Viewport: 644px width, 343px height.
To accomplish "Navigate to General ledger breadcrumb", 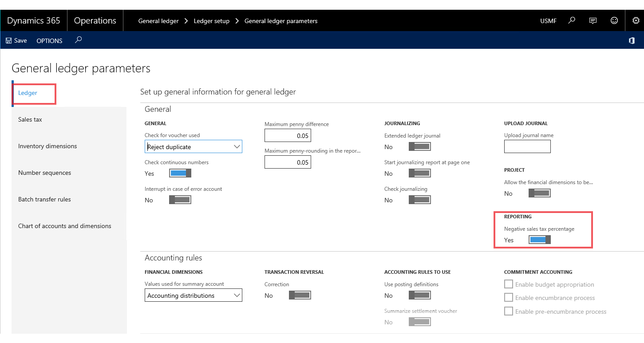I will 158,21.
